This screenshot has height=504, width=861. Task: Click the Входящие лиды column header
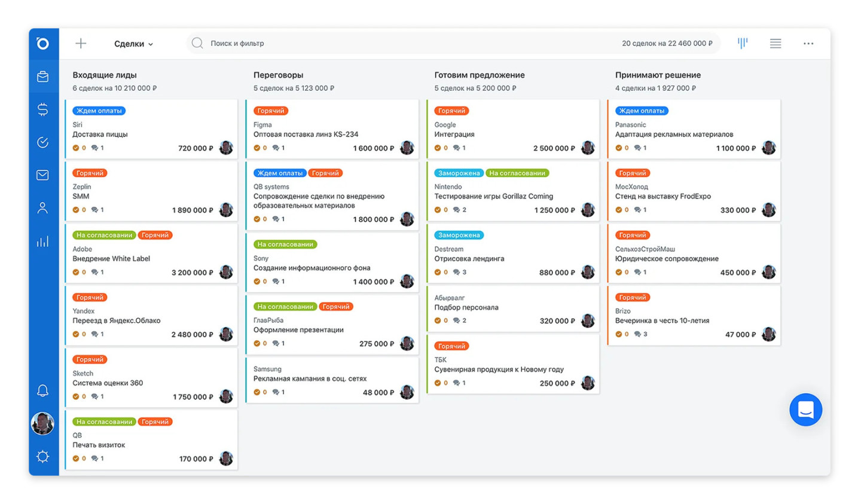pyautogui.click(x=105, y=75)
